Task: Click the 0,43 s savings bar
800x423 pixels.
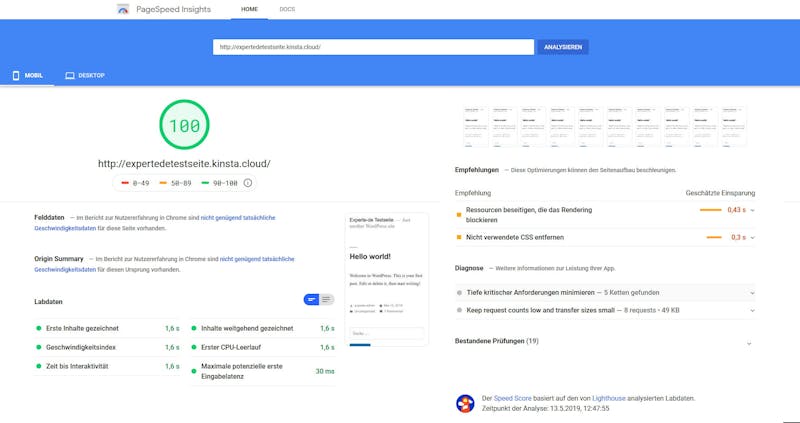Action: tap(710, 210)
